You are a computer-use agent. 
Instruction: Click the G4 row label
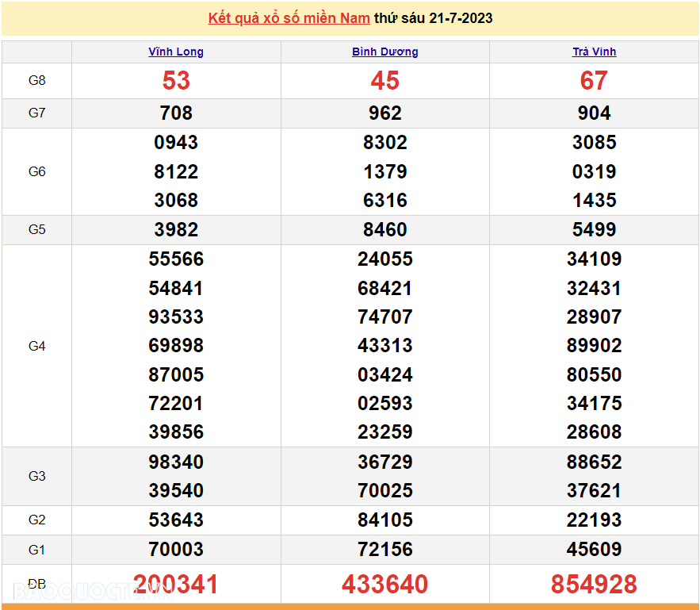(x=37, y=346)
